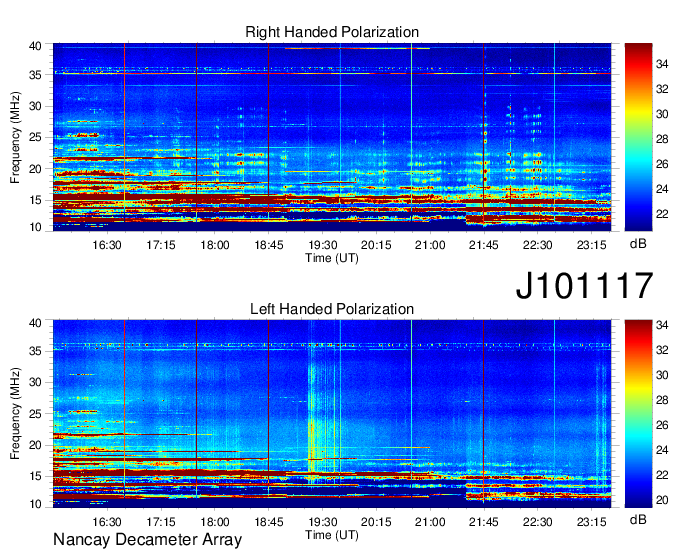The width and height of the screenshot is (680, 552).
Task: Click the 25 MHz frequency tick of the lower plot
Action: pyautogui.click(x=35, y=414)
